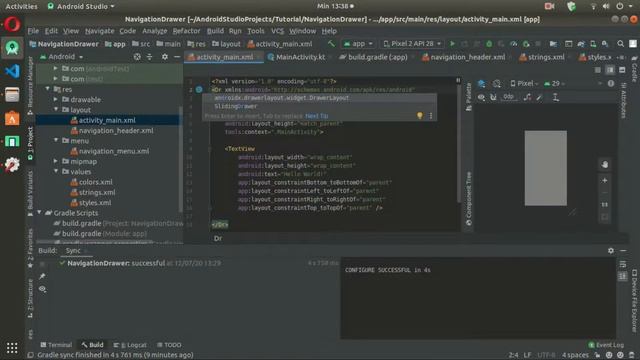Switch to strings.xml editor tab
The width and height of the screenshot is (640, 360).
click(x=542, y=57)
